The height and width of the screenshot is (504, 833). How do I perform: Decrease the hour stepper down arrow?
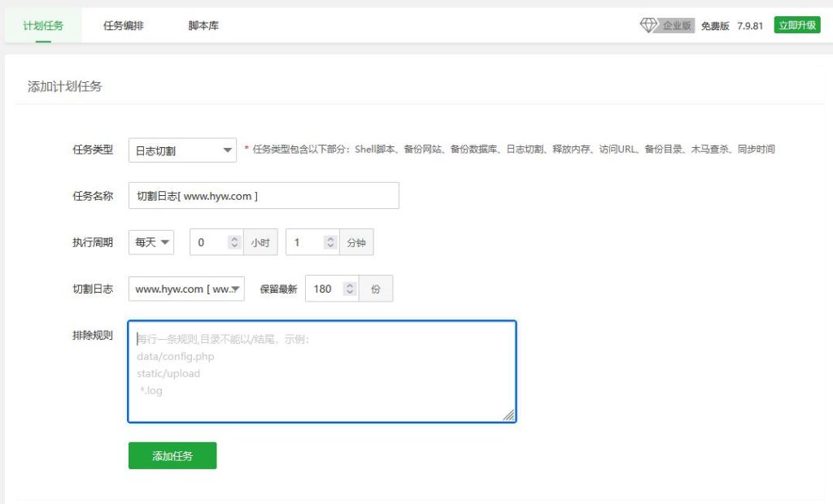pos(234,245)
